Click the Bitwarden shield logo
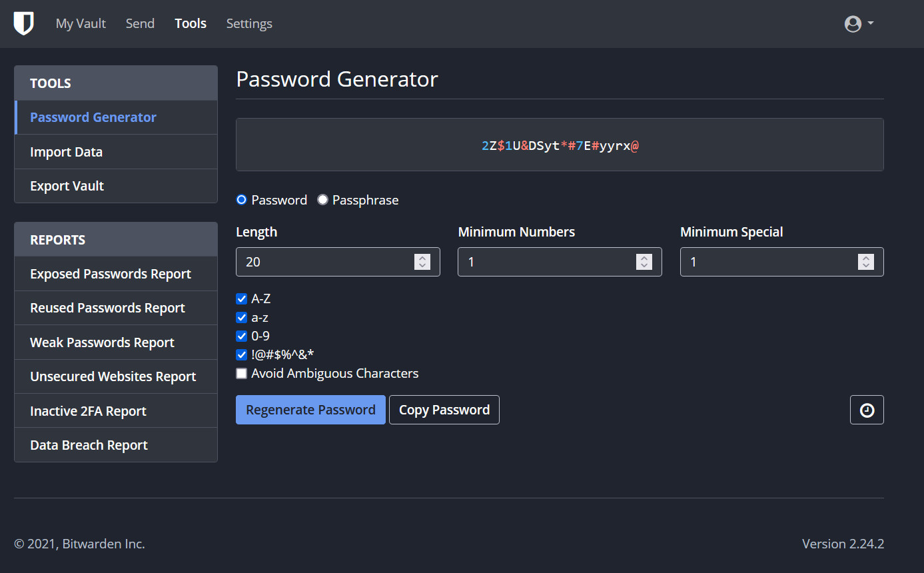Viewport: 924px width, 573px height. coord(24,22)
